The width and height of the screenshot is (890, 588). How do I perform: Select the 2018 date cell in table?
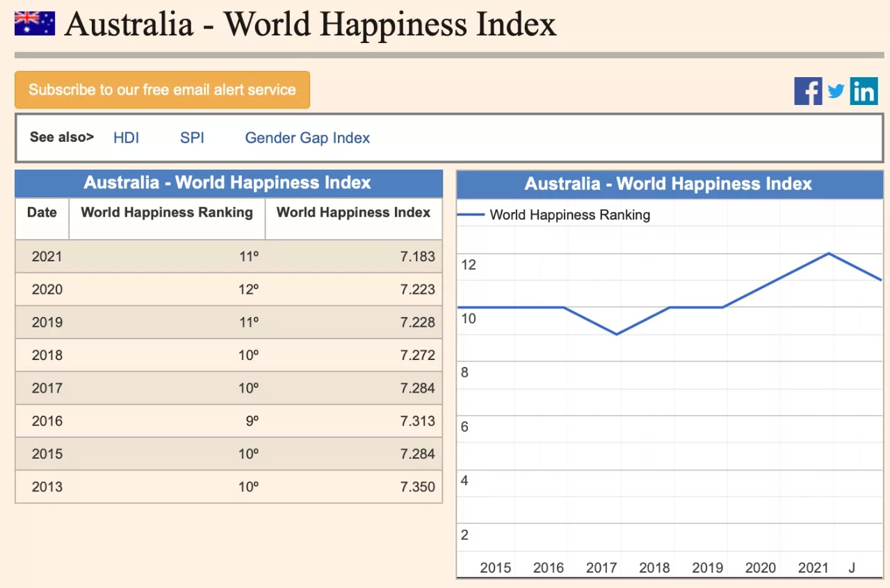point(42,355)
